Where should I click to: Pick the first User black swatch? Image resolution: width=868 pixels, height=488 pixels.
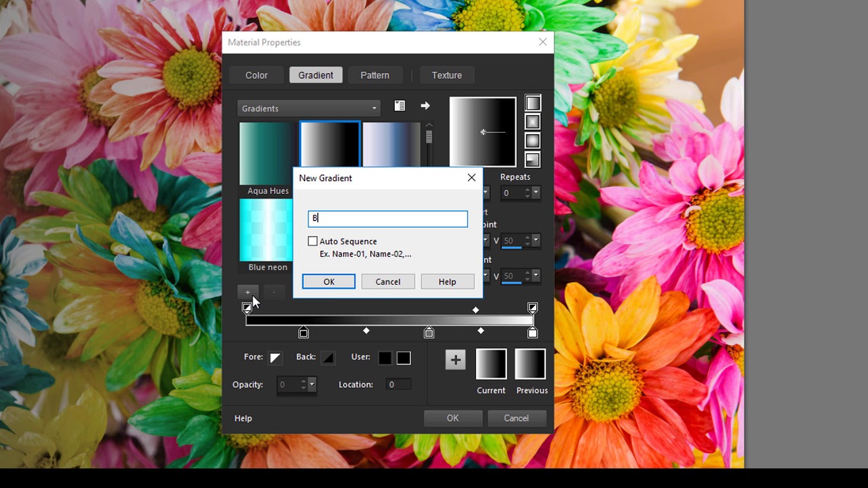click(x=384, y=358)
